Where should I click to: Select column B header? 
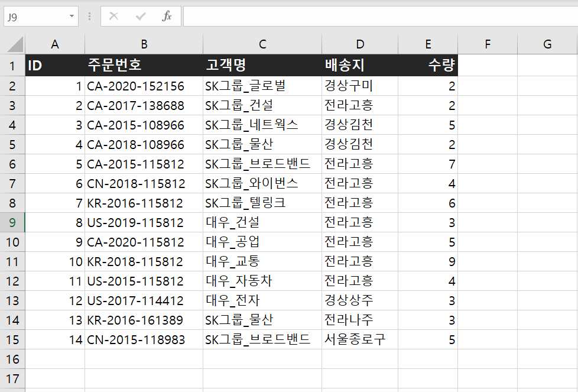(x=144, y=44)
